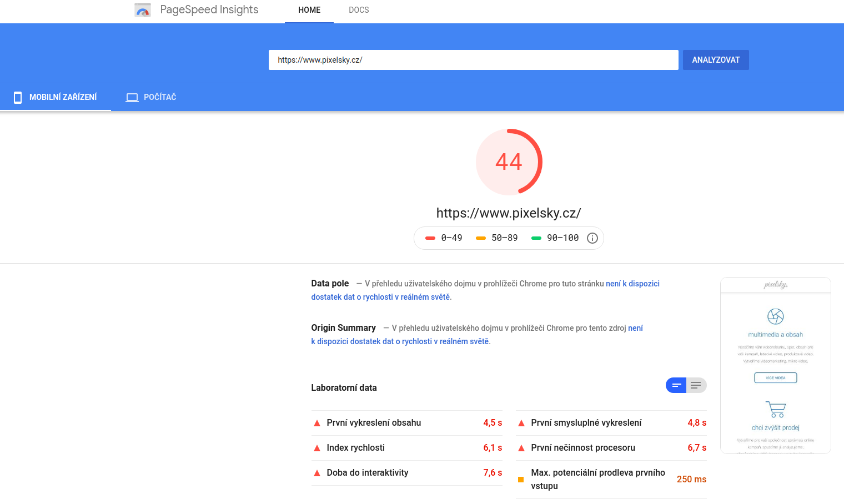Switch lab data to compact view
This screenshot has height=504, width=844.
[676, 385]
